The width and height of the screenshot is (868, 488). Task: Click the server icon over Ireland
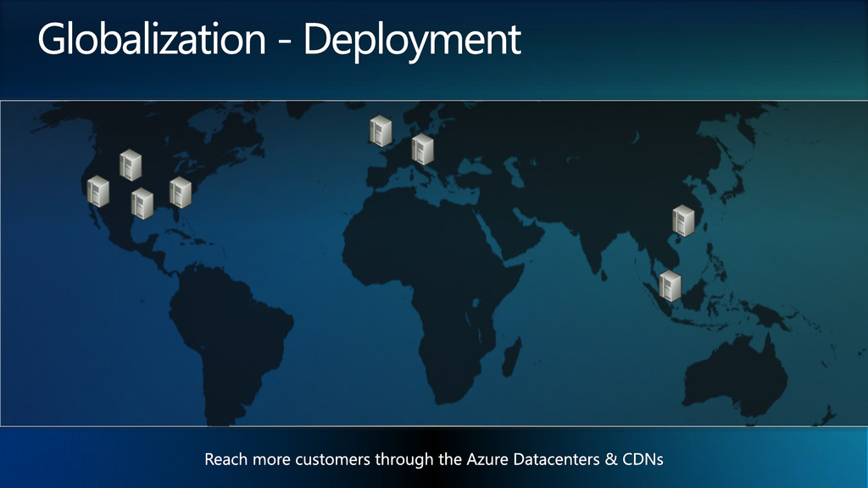click(x=381, y=131)
